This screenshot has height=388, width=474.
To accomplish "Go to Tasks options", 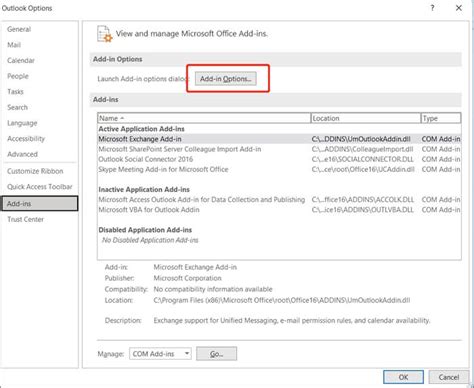I will [15, 92].
